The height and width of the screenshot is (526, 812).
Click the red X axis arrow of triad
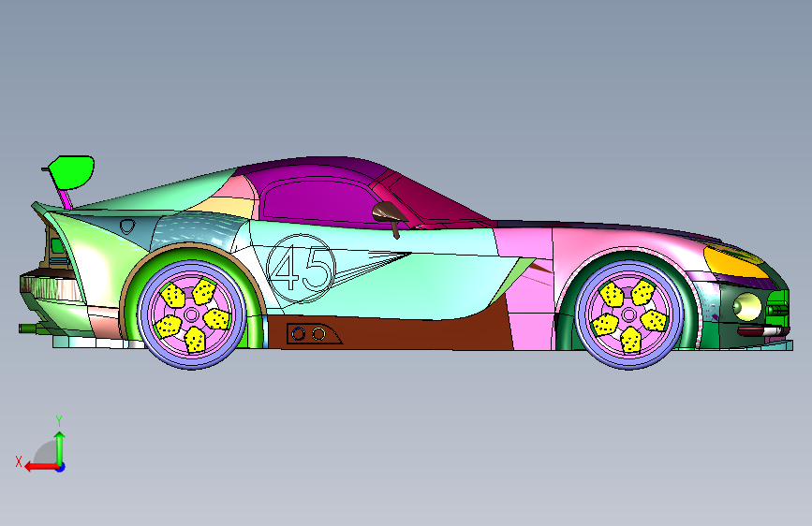pyautogui.click(x=40, y=467)
